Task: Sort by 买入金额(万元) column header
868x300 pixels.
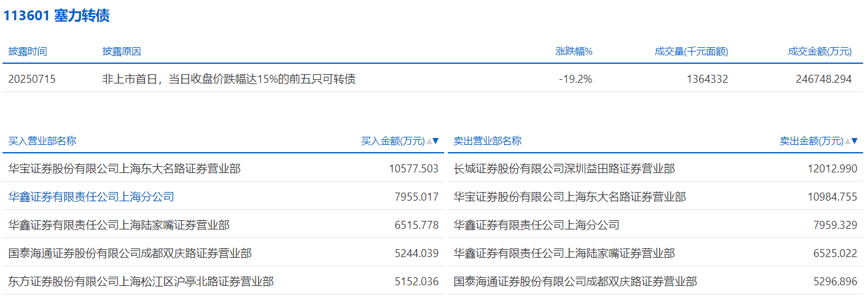Action: point(393,141)
